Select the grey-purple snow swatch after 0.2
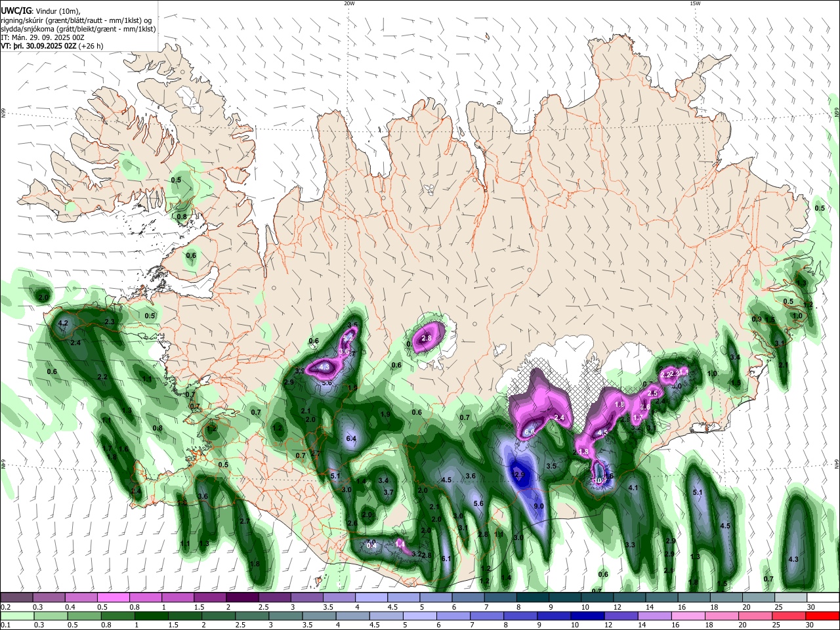This screenshot has width=840, height=630. 16,597
